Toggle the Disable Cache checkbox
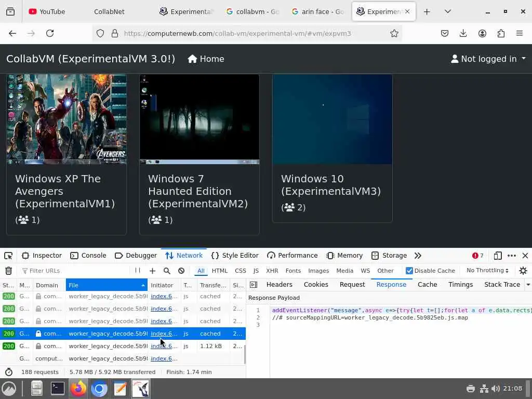Image resolution: width=532 pixels, height=399 pixels. pos(409,271)
